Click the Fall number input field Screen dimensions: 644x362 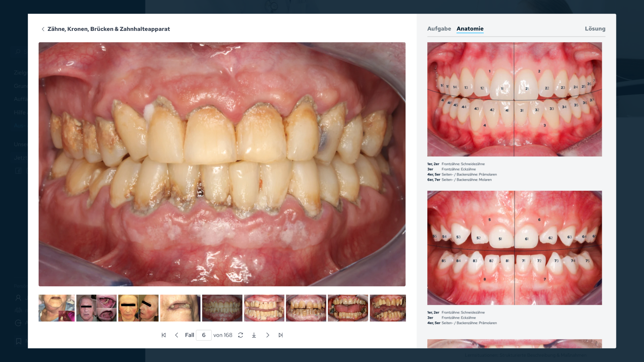[x=204, y=335]
